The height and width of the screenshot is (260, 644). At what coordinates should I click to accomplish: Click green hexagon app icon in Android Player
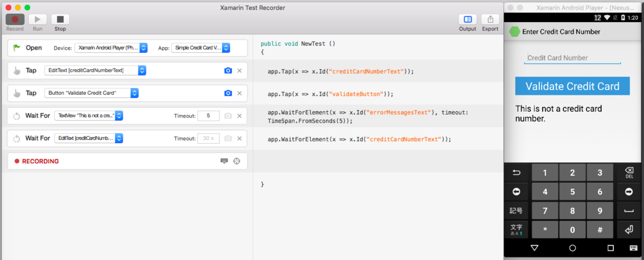pyautogui.click(x=514, y=31)
